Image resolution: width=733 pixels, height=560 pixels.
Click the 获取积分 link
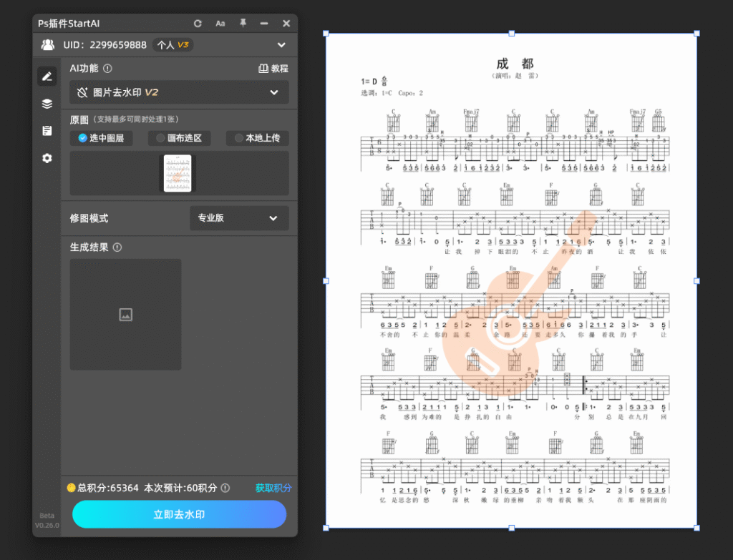[x=273, y=488]
